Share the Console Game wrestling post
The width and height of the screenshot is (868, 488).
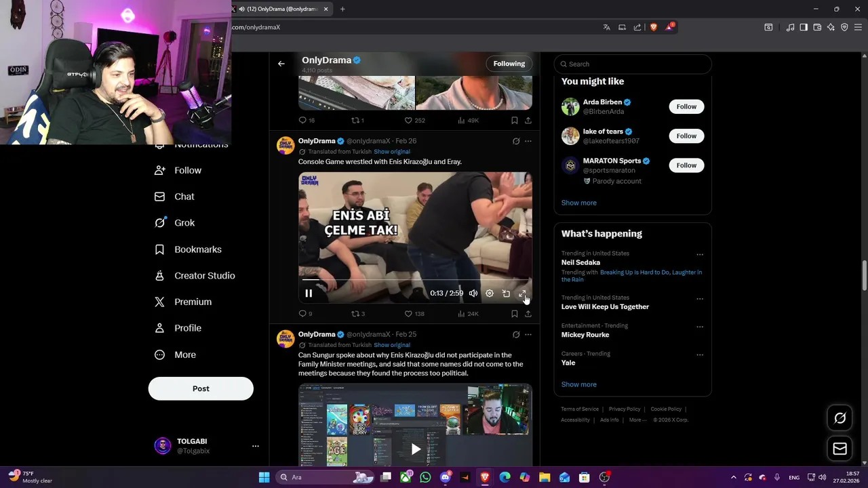point(528,314)
